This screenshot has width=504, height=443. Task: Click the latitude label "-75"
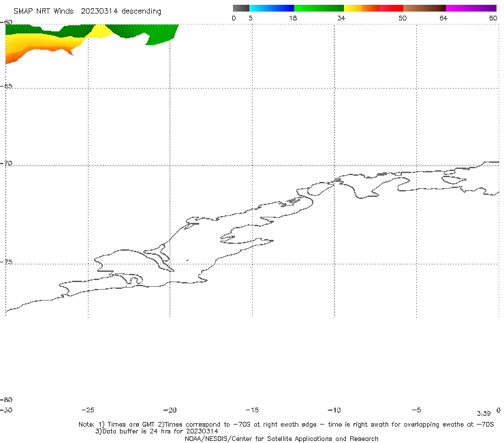(6, 262)
